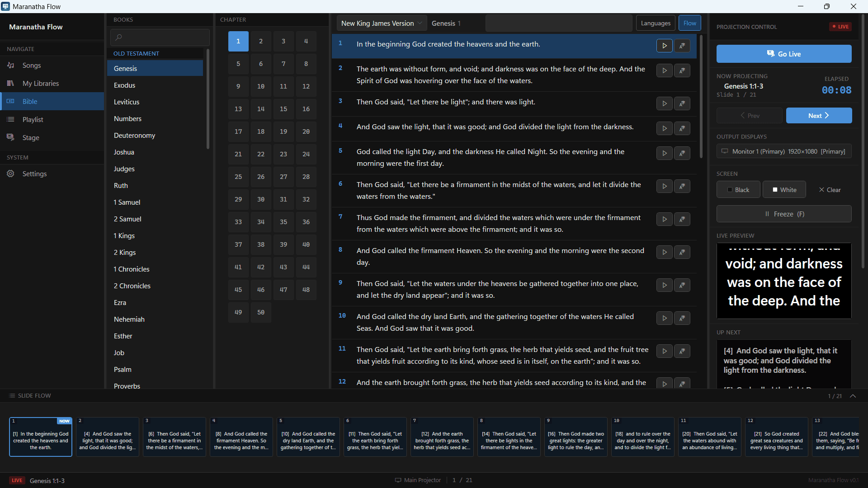Toggle the LIVE indicator badge
Viewport: 868px width, 488px height.
pos(840,27)
